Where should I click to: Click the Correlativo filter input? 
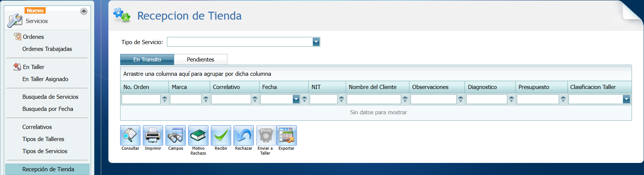231,99
